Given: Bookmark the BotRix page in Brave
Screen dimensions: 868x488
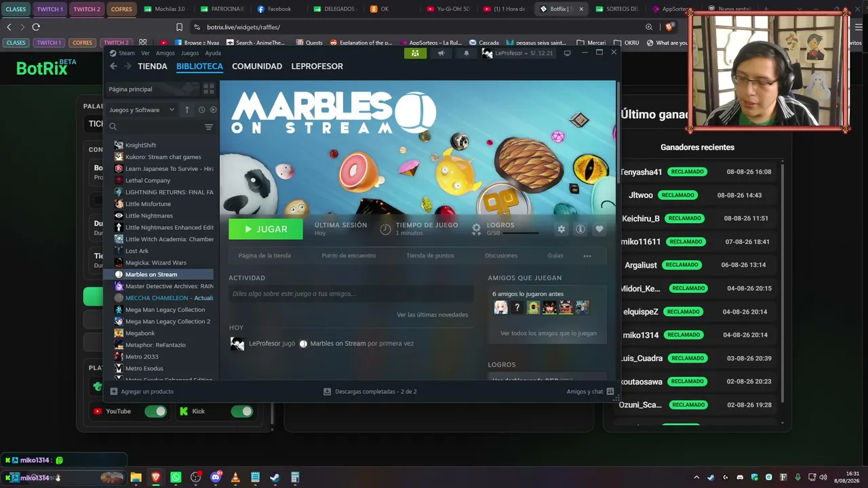Looking at the screenshot, I should tap(179, 27).
